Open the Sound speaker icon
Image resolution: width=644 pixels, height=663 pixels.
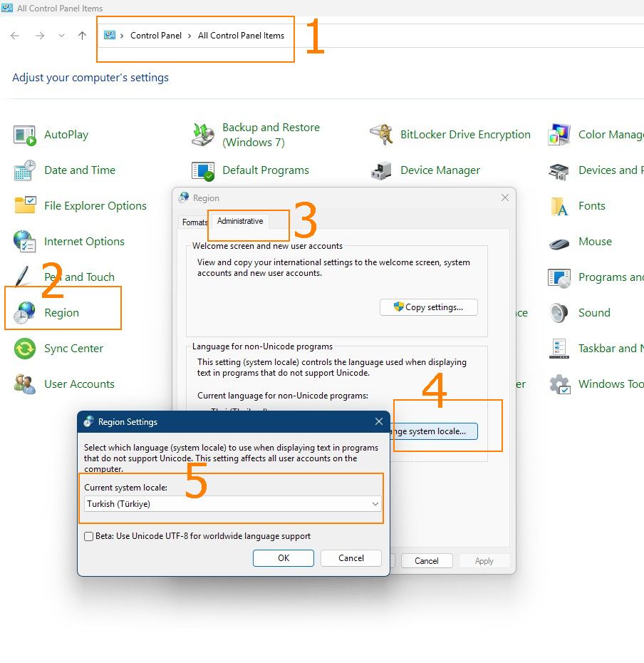(x=559, y=313)
